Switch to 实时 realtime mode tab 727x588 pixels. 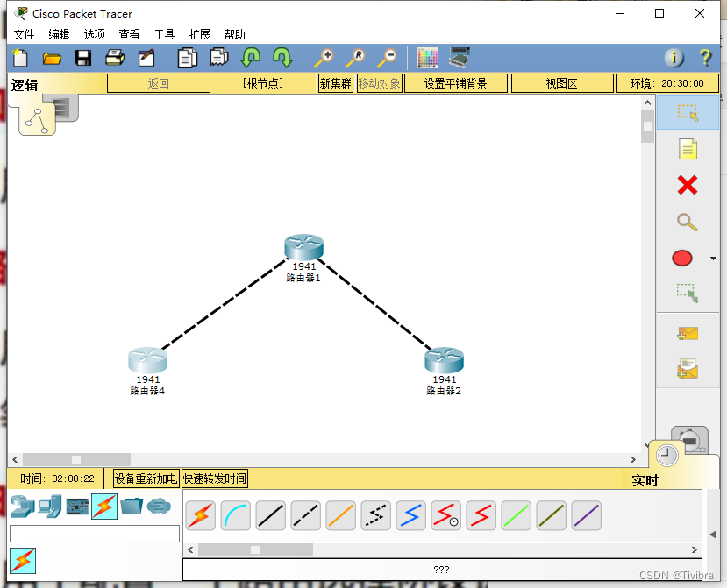coord(667,455)
